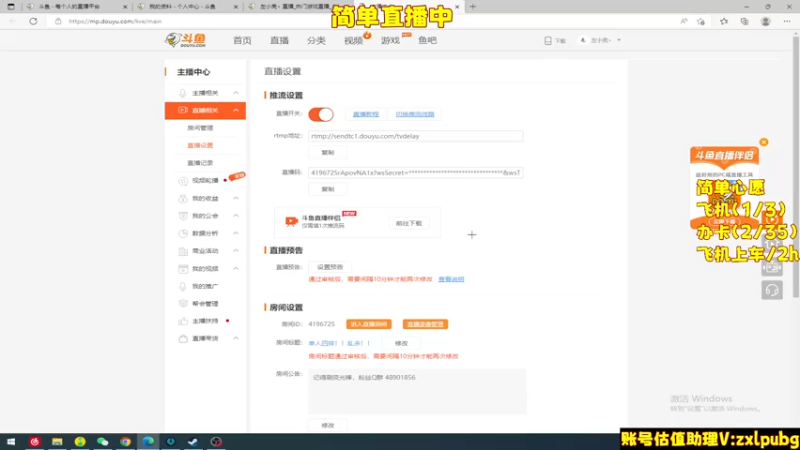Expand the 直播带货 chevron
The image size is (800, 450).
236,338
